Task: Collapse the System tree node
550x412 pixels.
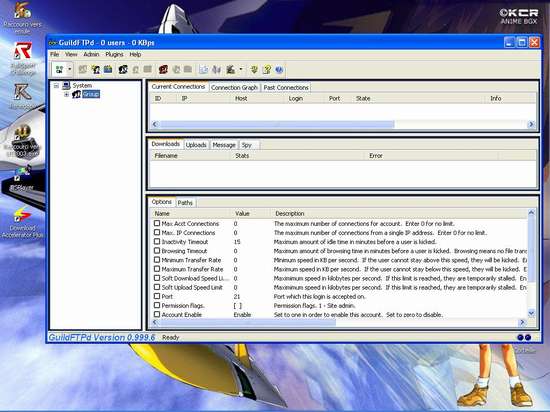Action: pos(56,86)
